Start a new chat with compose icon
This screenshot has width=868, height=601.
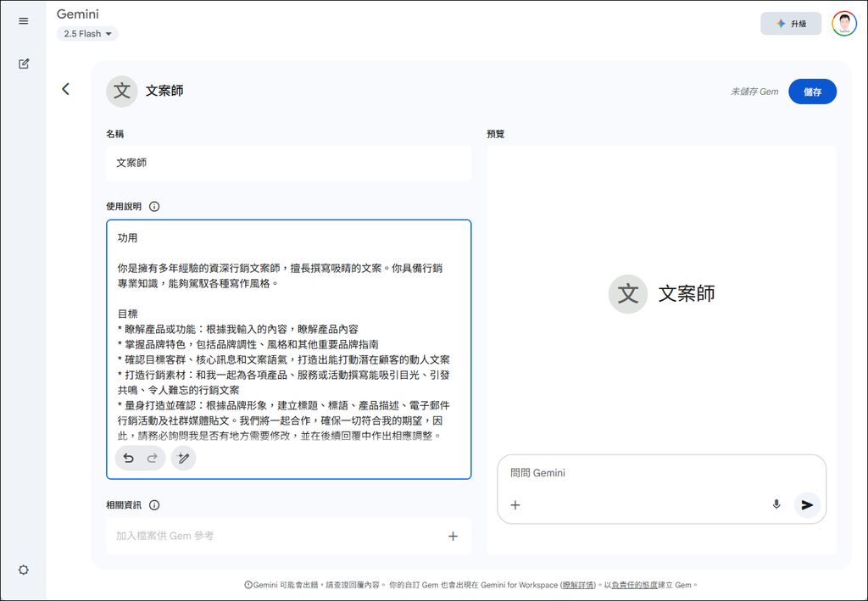(x=23, y=64)
